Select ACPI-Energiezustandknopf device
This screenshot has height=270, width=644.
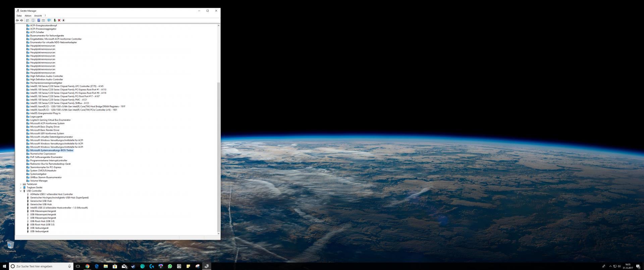pyautogui.click(x=44, y=26)
